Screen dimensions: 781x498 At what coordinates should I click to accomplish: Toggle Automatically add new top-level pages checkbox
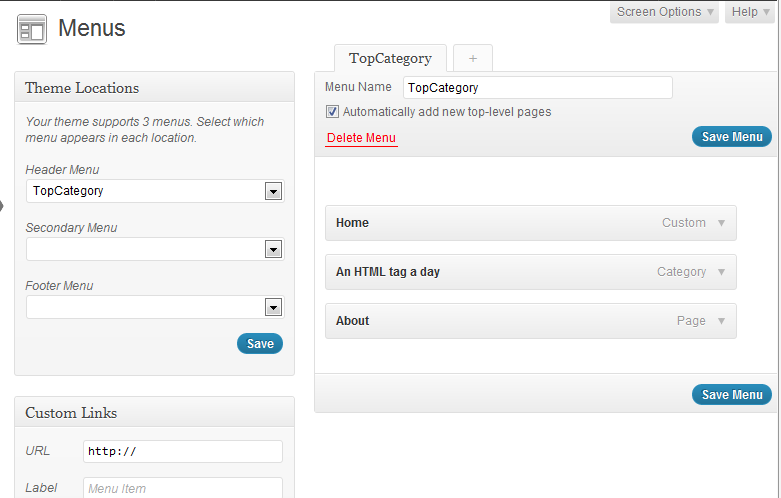tap(332, 112)
